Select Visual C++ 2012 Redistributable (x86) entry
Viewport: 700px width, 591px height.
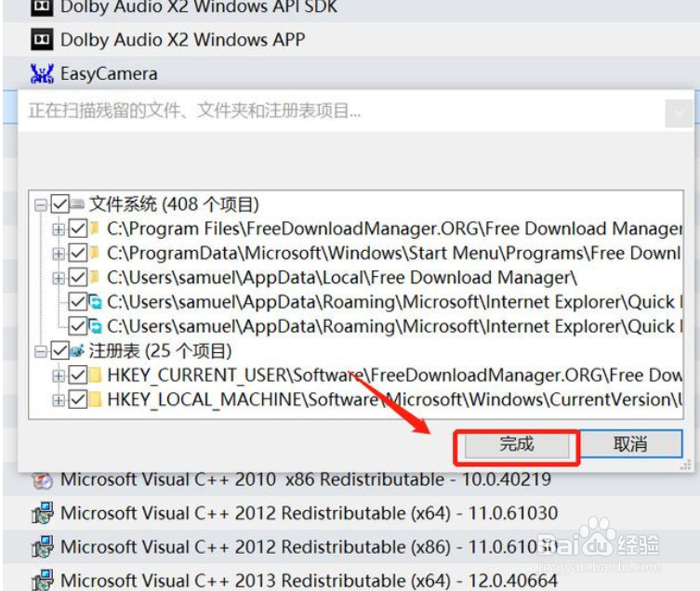[309, 547]
